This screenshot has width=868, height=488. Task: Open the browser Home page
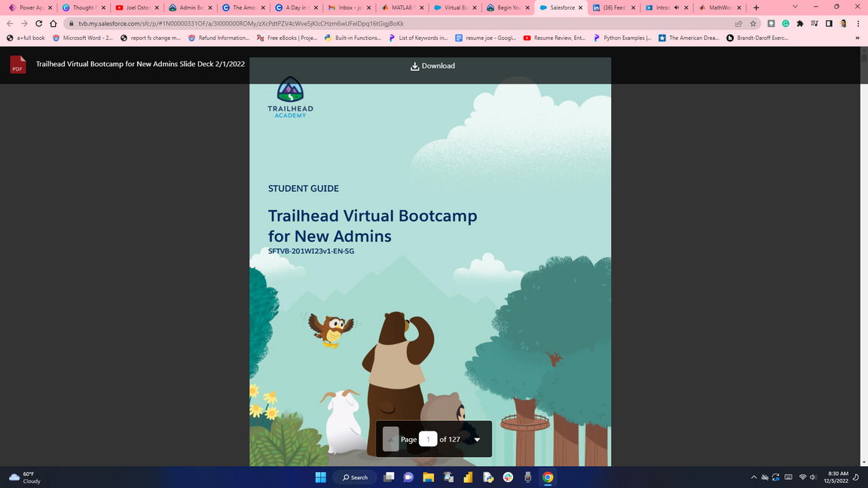click(x=53, y=24)
